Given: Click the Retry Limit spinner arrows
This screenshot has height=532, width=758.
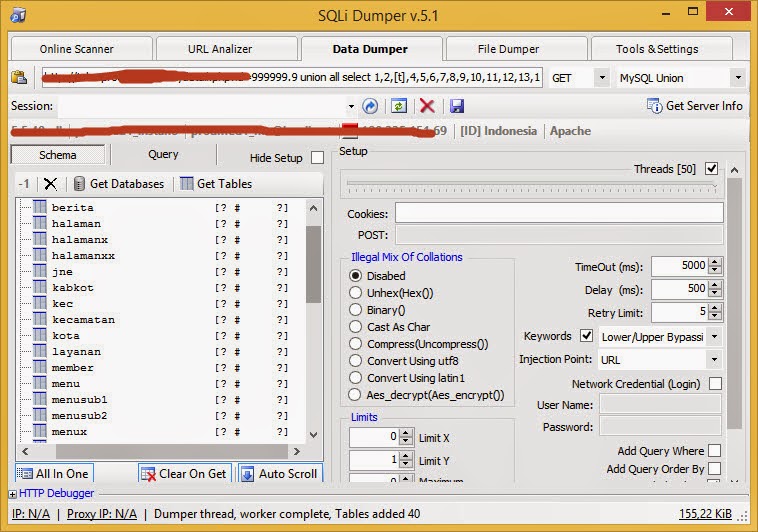Looking at the screenshot, I should pos(715,312).
